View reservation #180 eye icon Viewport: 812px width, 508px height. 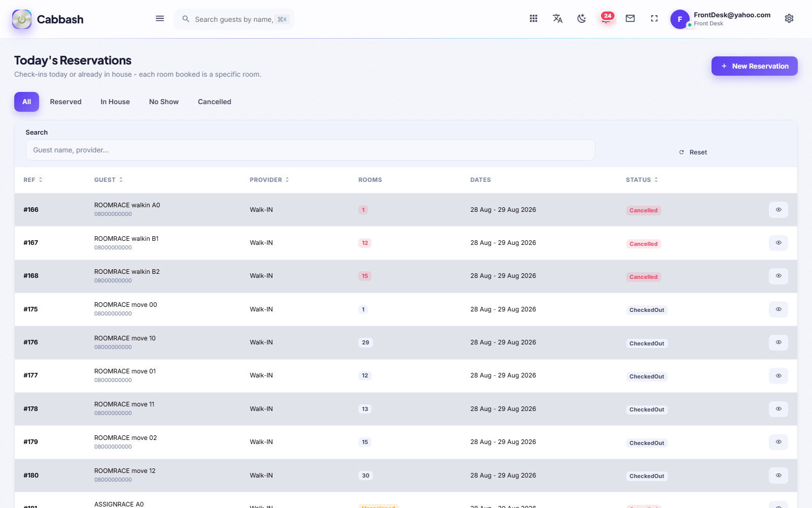point(779,475)
